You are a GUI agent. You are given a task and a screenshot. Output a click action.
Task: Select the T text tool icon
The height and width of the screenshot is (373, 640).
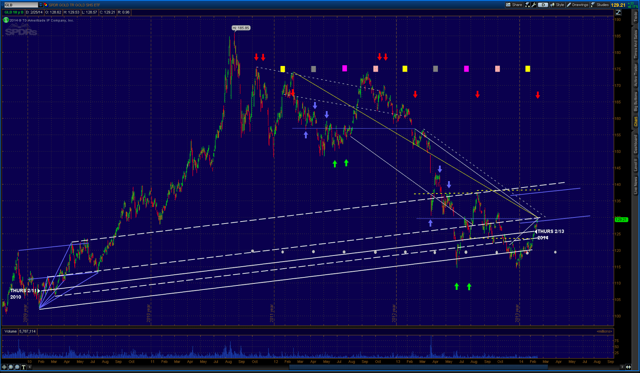[x=24, y=367]
